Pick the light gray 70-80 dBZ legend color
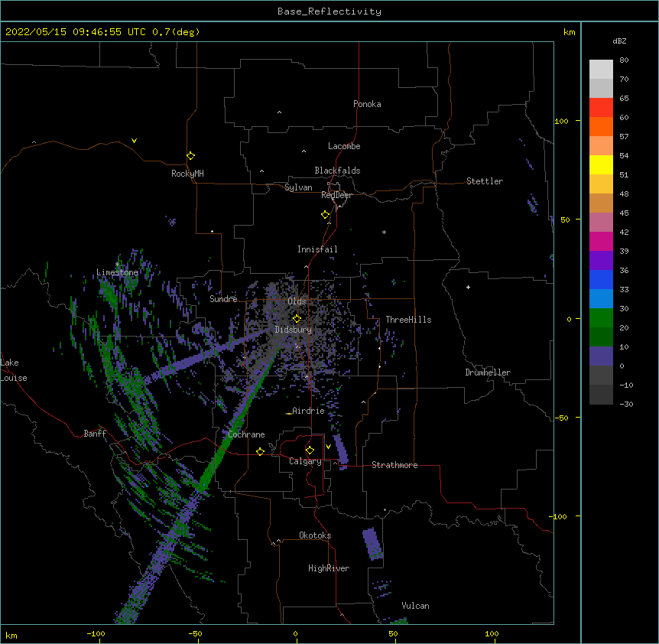The width and height of the screenshot is (659, 644). coord(601,70)
